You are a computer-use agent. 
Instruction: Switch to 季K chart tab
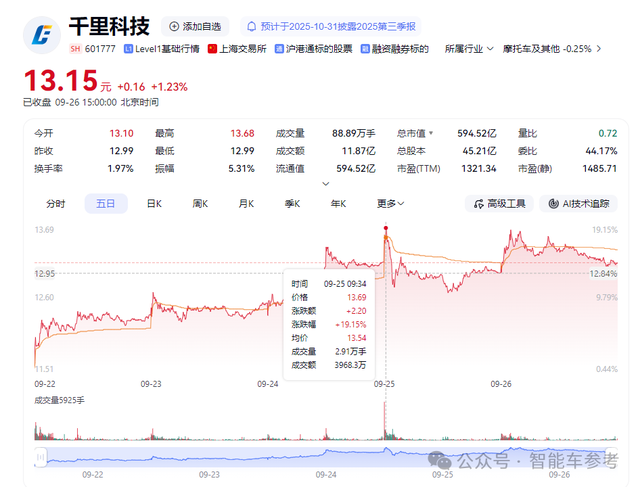293,204
